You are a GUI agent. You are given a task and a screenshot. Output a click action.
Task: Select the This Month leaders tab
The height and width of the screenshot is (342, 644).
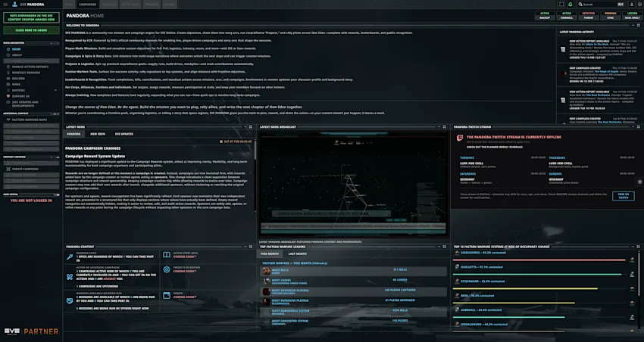tap(270, 253)
